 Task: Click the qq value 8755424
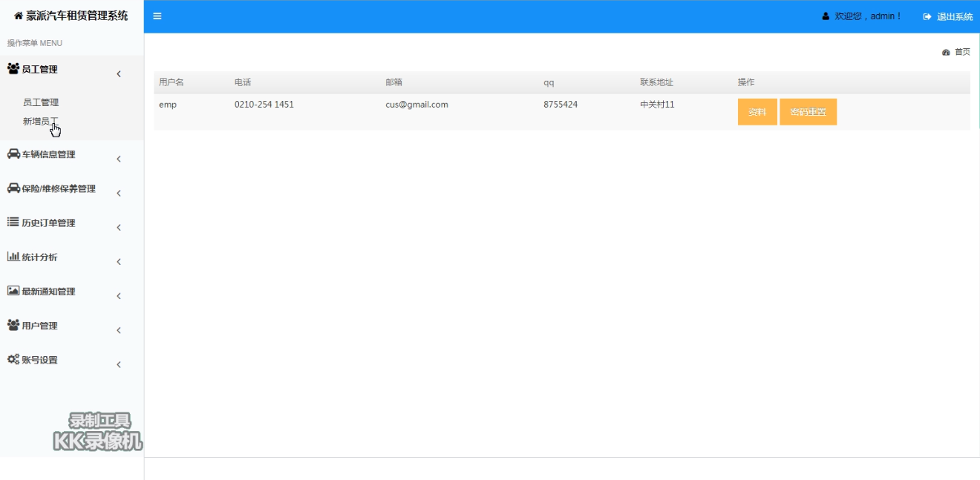coord(561,105)
